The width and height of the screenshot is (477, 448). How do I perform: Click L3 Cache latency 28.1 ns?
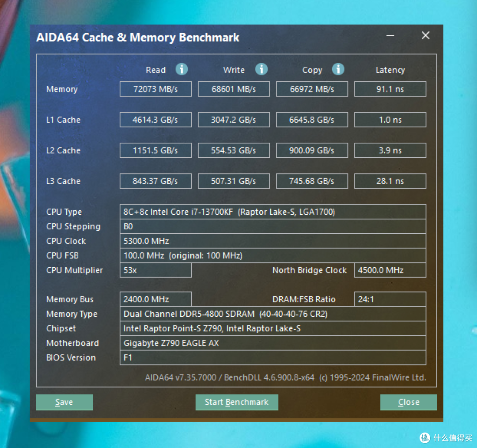[390, 182]
